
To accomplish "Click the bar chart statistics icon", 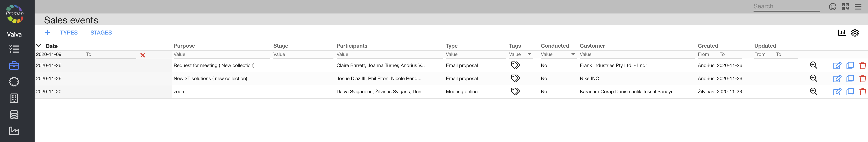I will click(842, 33).
